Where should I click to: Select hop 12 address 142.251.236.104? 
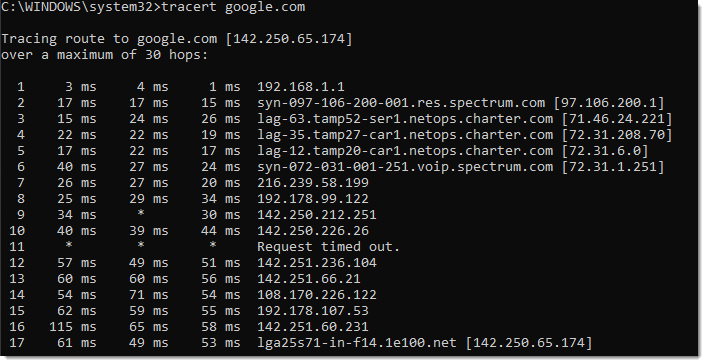pyautogui.click(x=317, y=263)
